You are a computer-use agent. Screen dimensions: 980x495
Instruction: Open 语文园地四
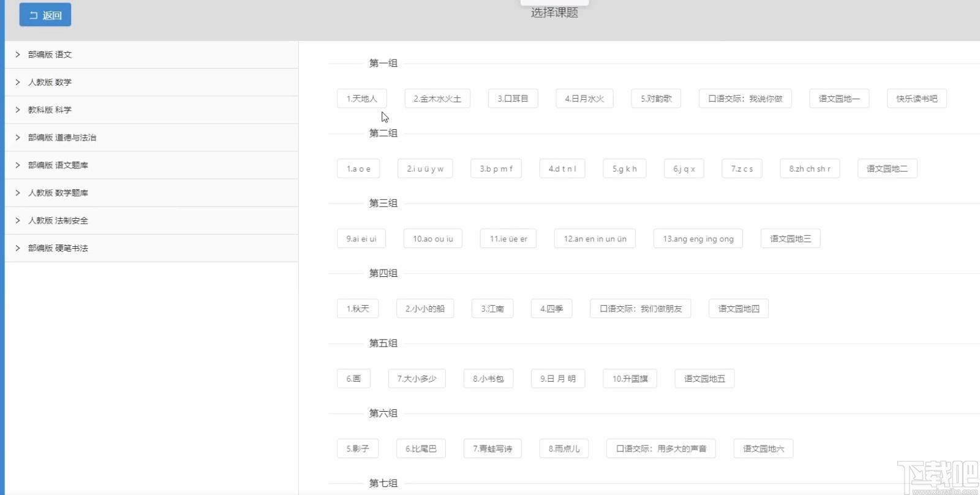739,309
